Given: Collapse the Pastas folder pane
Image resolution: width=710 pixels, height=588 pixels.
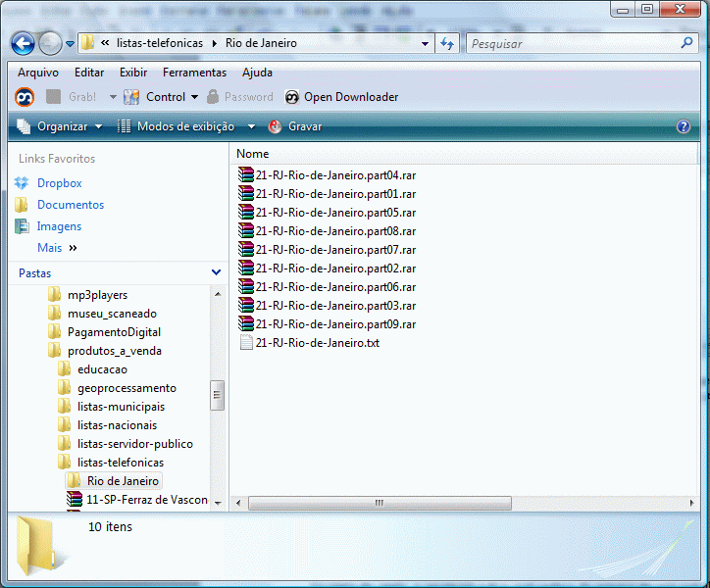Looking at the screenshot, I should [x=216, y=272].
